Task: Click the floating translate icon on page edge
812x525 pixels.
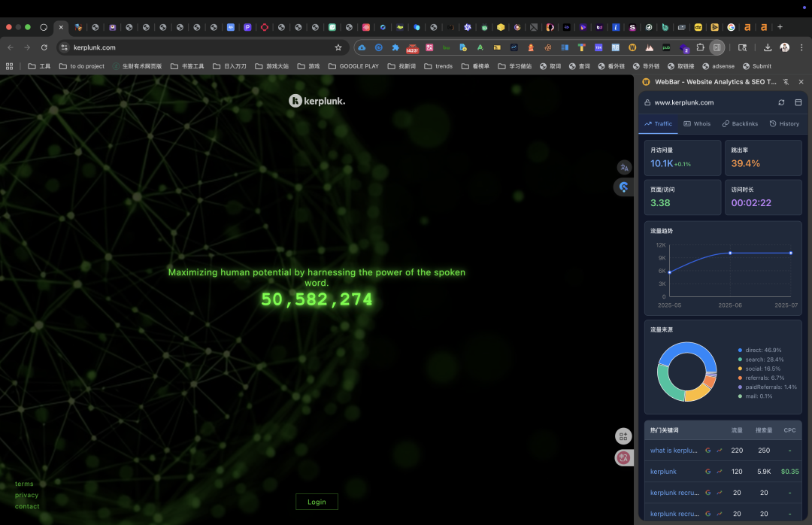Action: coord(624,168)
